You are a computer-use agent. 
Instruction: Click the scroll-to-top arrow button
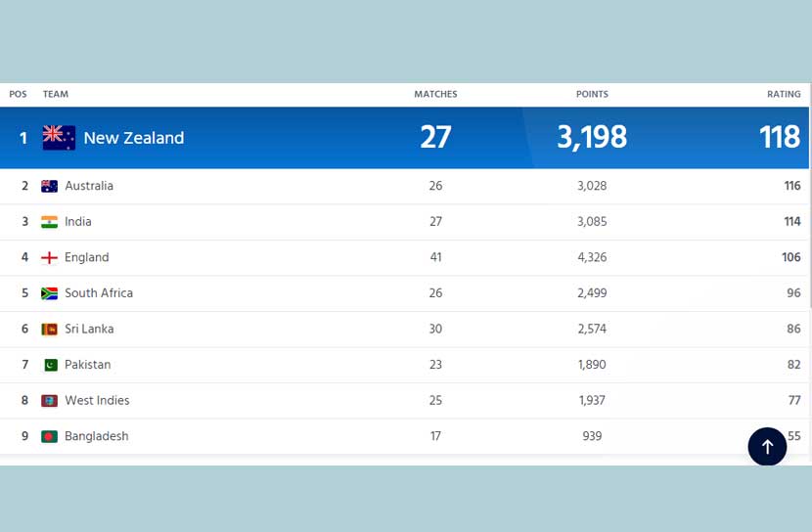767,446
